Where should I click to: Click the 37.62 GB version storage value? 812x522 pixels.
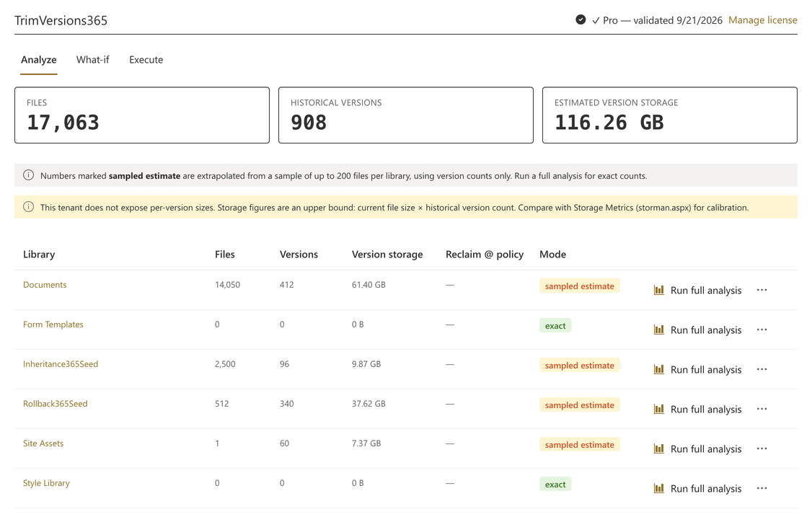[369, 404]
